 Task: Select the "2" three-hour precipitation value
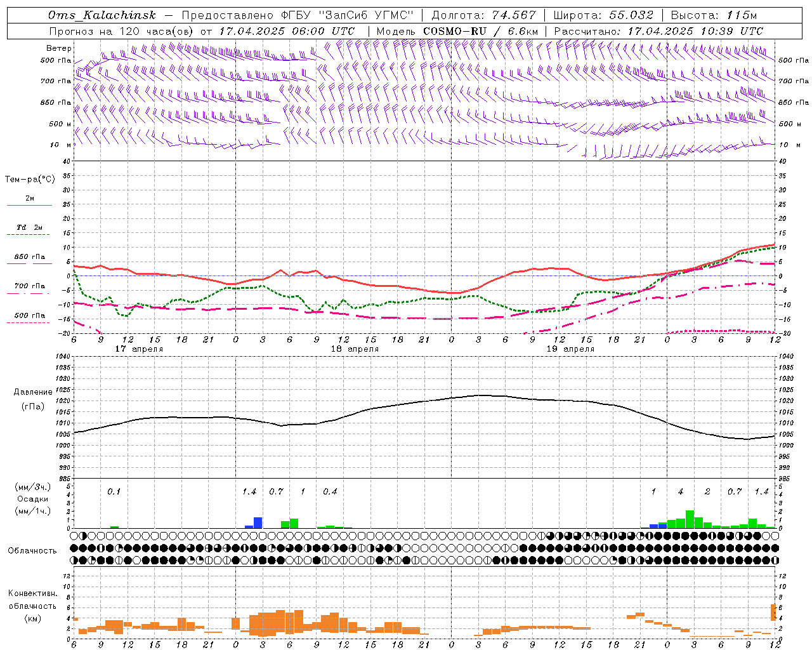point(707,491)
